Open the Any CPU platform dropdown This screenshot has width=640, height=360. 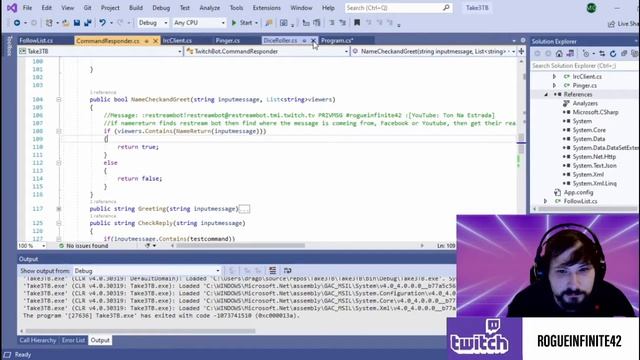(199, 23)
